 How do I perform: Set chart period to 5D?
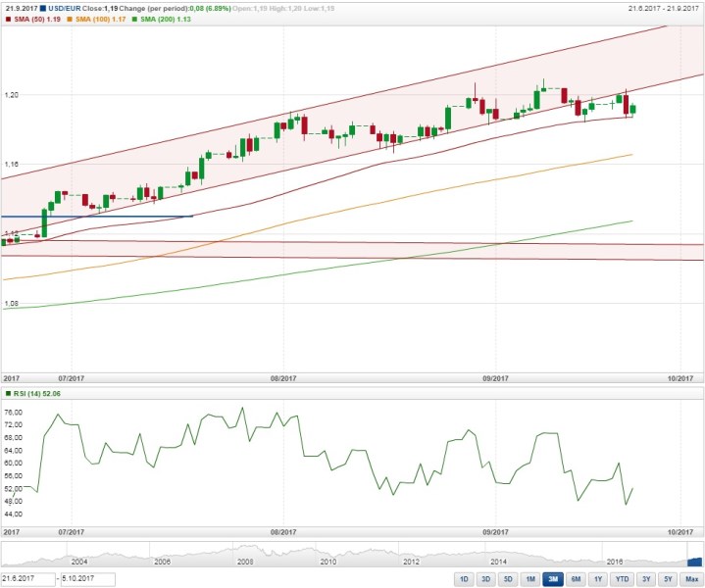508,579
